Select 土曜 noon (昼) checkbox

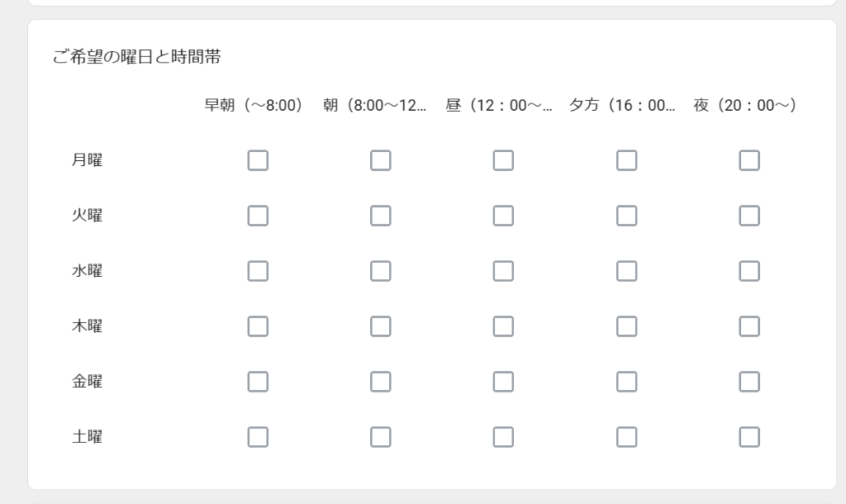[x=503, y=436]
